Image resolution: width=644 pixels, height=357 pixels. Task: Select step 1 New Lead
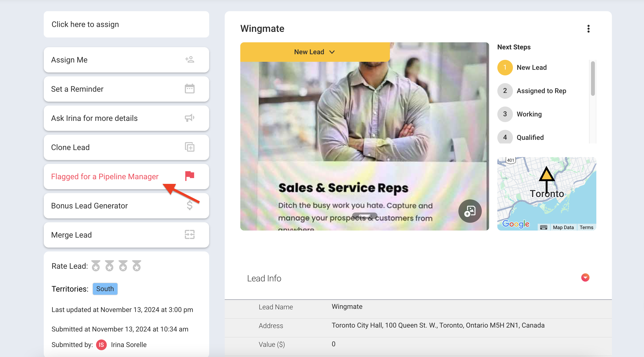click(522, 68)
